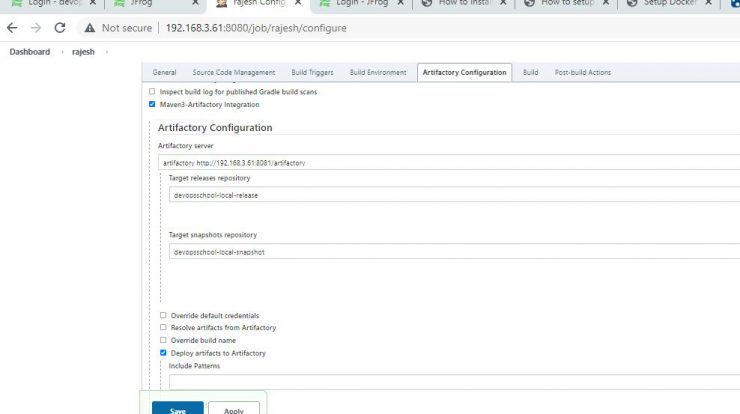Select the Artifactory Configuration tab

click(464, 72)
